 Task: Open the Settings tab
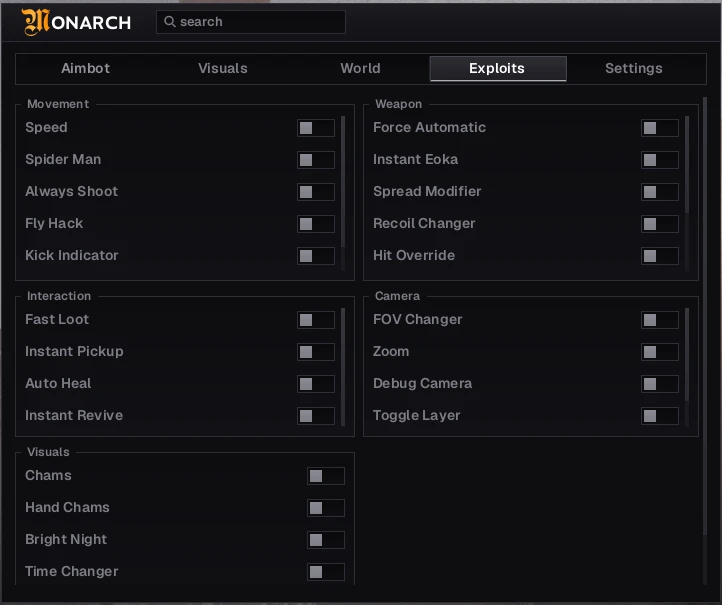[x=634, y=69]
